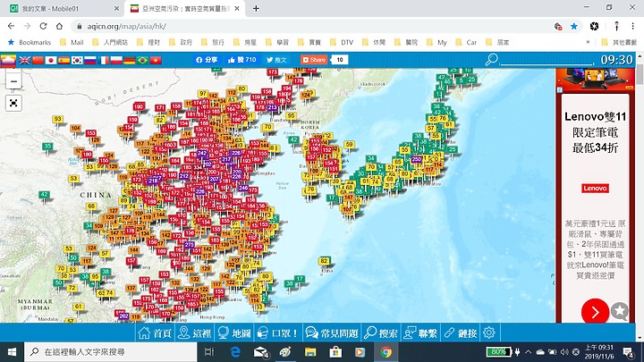Reload the page

[43, 26]
